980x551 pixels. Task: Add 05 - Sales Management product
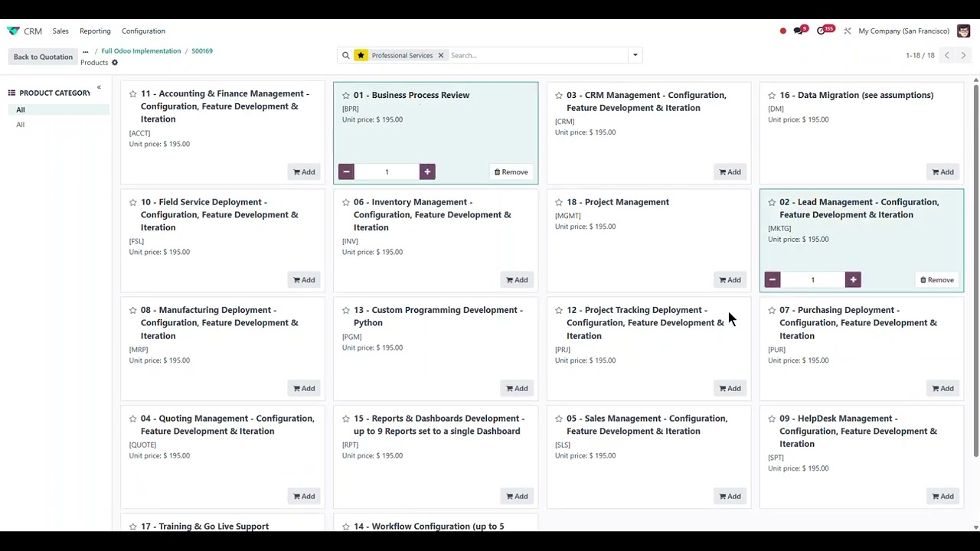point(730,497)
